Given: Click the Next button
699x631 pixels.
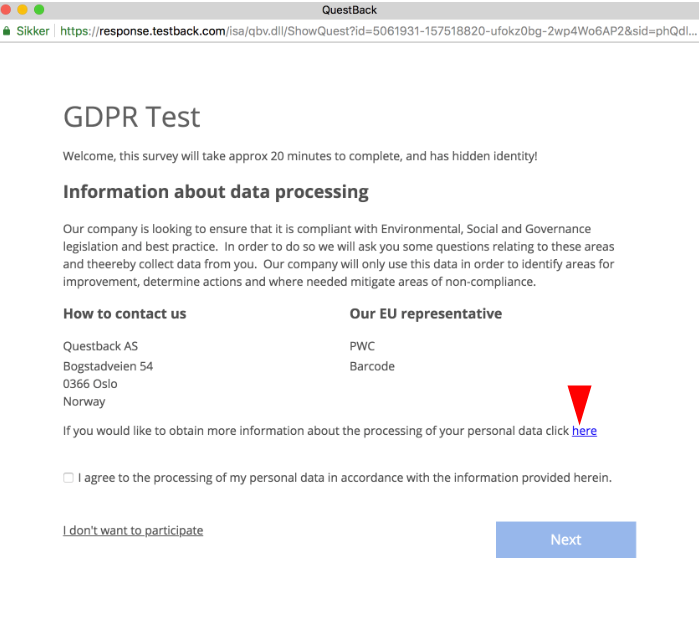Looking at the screenshot, I should click(566, 540).
